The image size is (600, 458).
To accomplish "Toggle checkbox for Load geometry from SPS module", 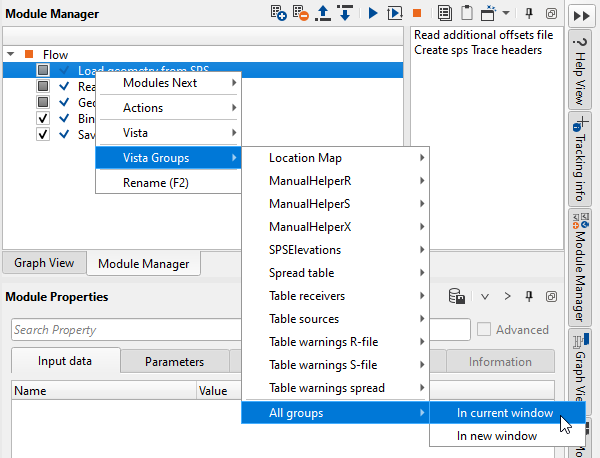I will point(43,71).
